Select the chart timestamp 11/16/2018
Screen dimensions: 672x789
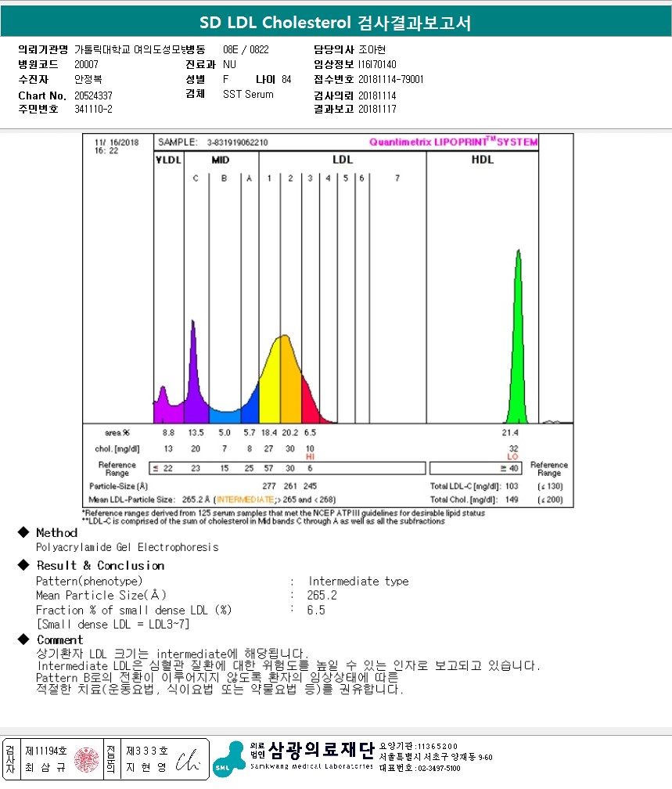point(117,142)
